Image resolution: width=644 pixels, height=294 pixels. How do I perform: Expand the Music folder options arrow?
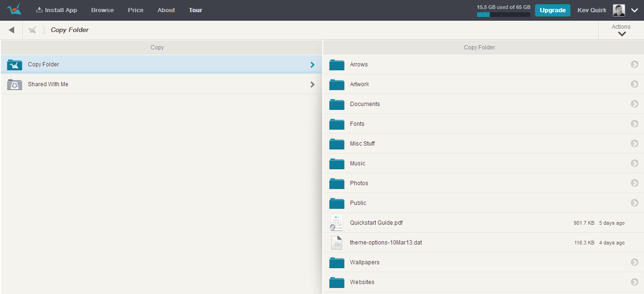pos(634,163)
